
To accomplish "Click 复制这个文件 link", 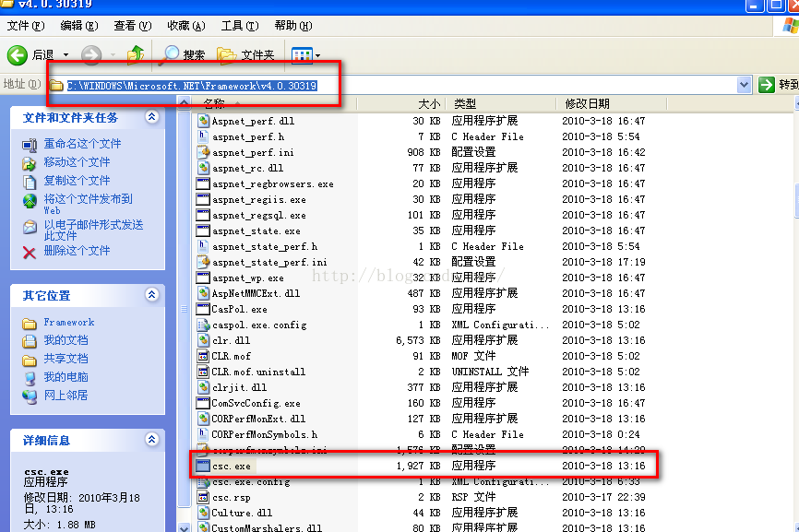I will pyautogui.click(x=77, y=180).
